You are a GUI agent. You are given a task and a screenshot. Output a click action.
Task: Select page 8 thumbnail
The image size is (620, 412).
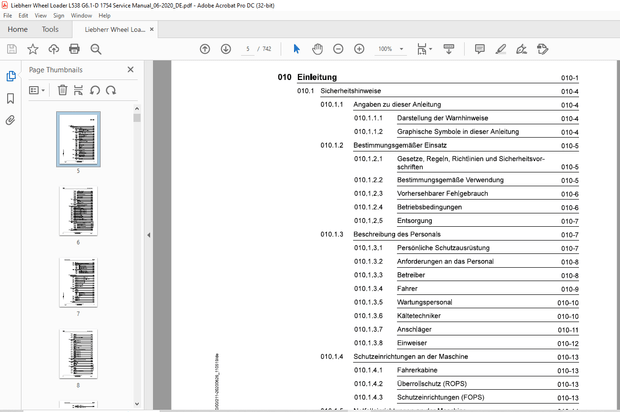[78, 354]
